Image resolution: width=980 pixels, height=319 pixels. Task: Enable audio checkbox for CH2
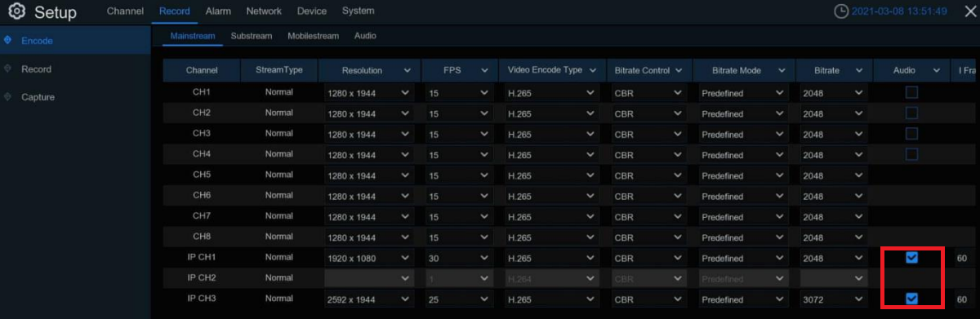pos(911,113)
